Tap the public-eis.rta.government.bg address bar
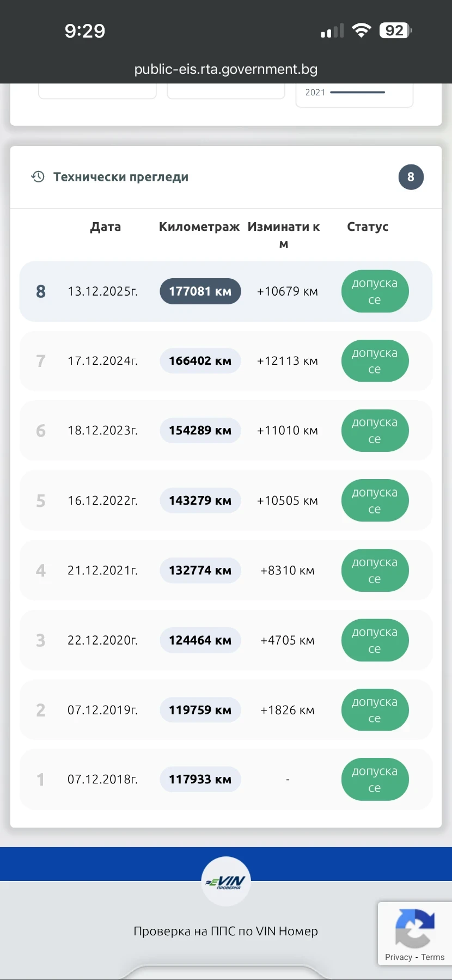This screenshot has height=980, width=452. 225,69
